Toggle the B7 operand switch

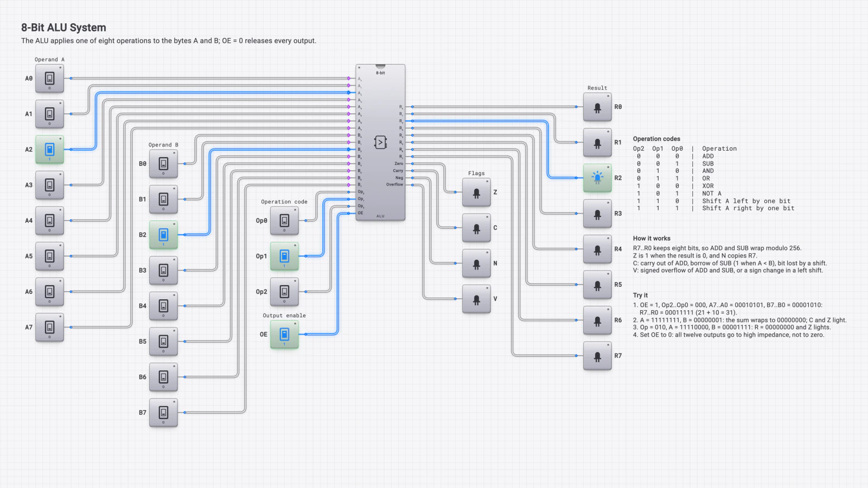coord(163,413)
